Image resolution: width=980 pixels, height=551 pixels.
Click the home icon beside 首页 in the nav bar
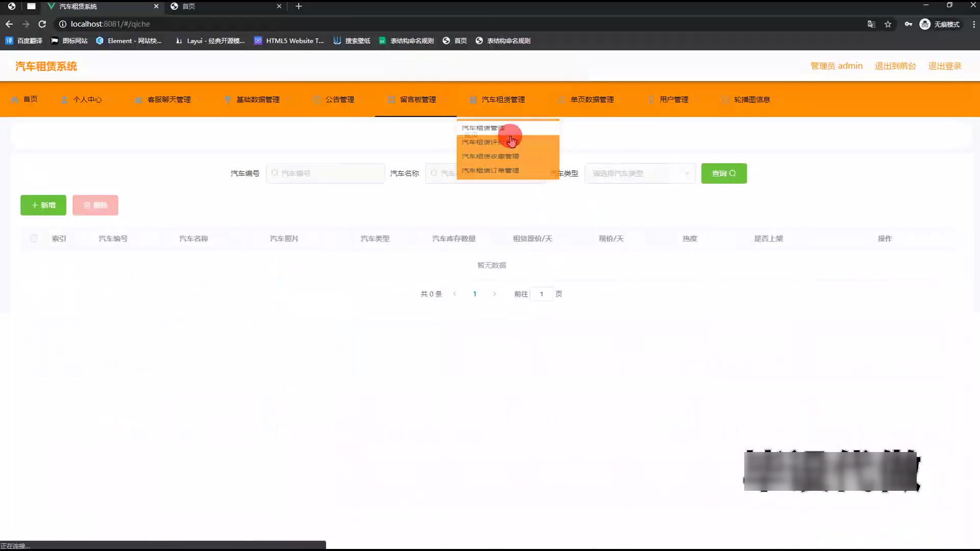click(14, 99)
